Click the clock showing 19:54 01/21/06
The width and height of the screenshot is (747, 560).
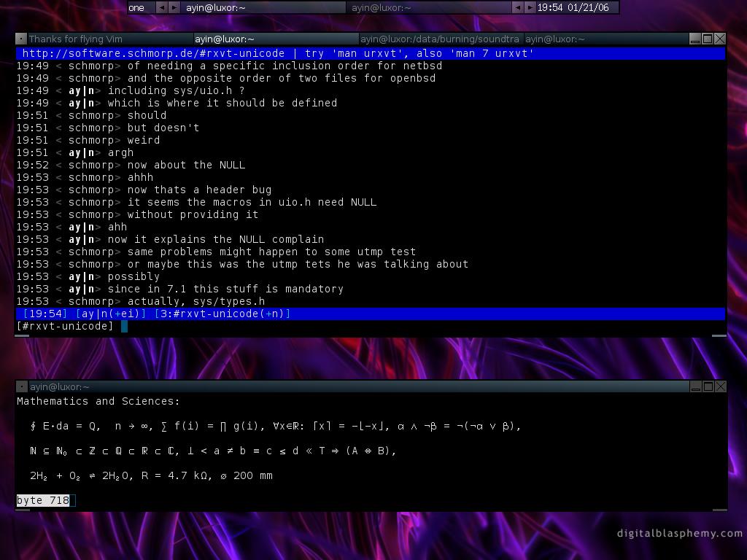[573, 7]
